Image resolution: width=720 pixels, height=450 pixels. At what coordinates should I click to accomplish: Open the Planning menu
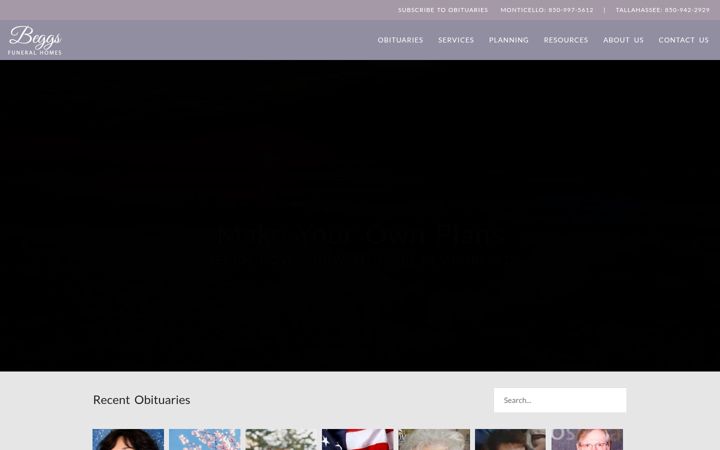(x=509, y=40)
